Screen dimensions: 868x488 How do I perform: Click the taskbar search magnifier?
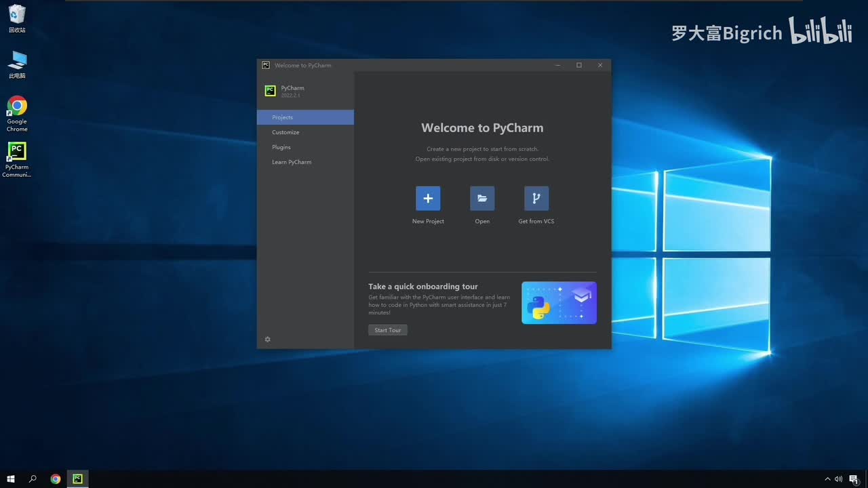33,479
